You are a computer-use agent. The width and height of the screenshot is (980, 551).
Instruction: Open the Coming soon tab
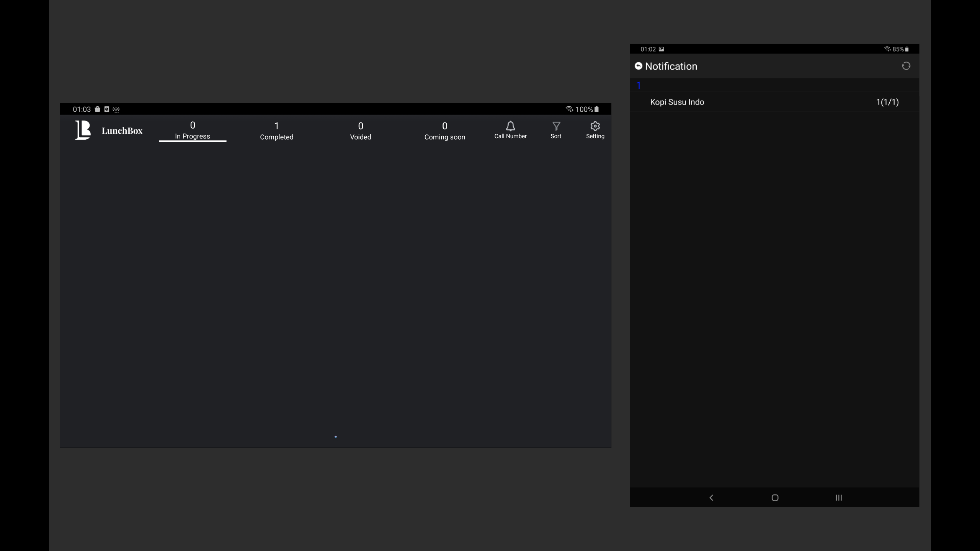(444, 131)
